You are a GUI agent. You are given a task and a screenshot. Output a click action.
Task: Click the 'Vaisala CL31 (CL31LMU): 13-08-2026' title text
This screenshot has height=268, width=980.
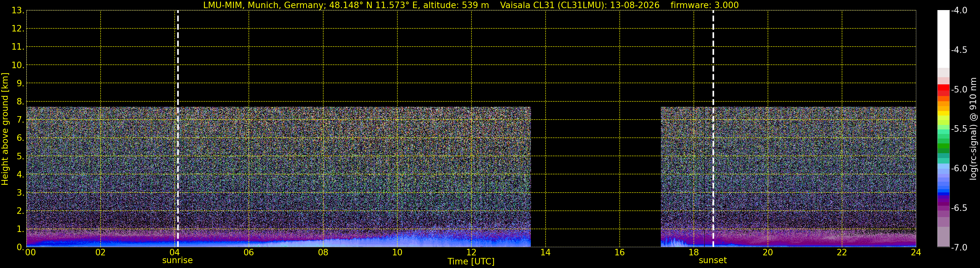pos(580,5)
